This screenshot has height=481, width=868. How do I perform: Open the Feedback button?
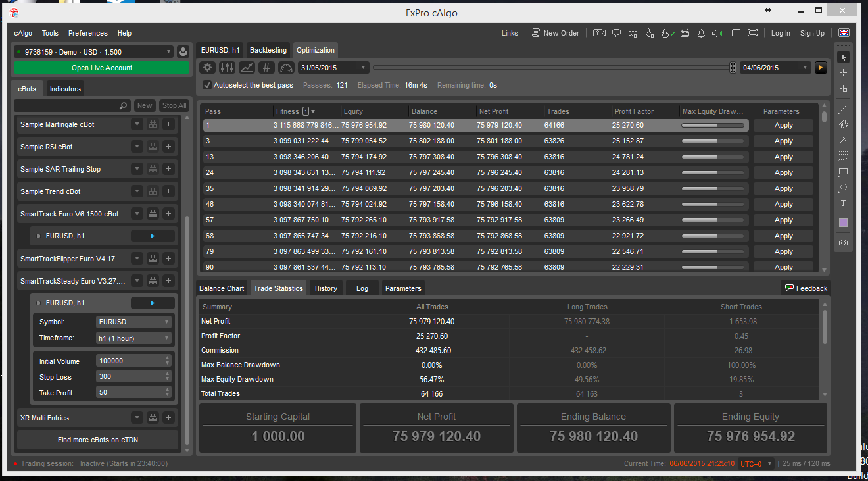(x=806, y=288)
